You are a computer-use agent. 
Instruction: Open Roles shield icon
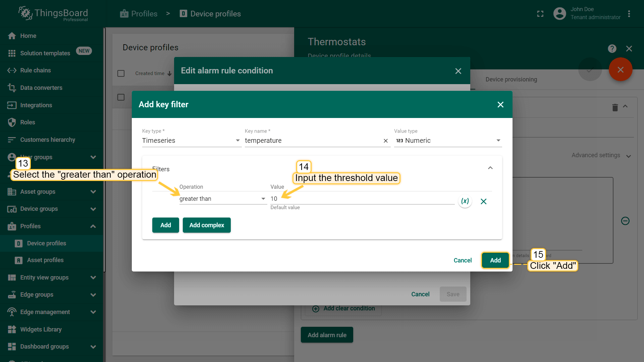12,122
